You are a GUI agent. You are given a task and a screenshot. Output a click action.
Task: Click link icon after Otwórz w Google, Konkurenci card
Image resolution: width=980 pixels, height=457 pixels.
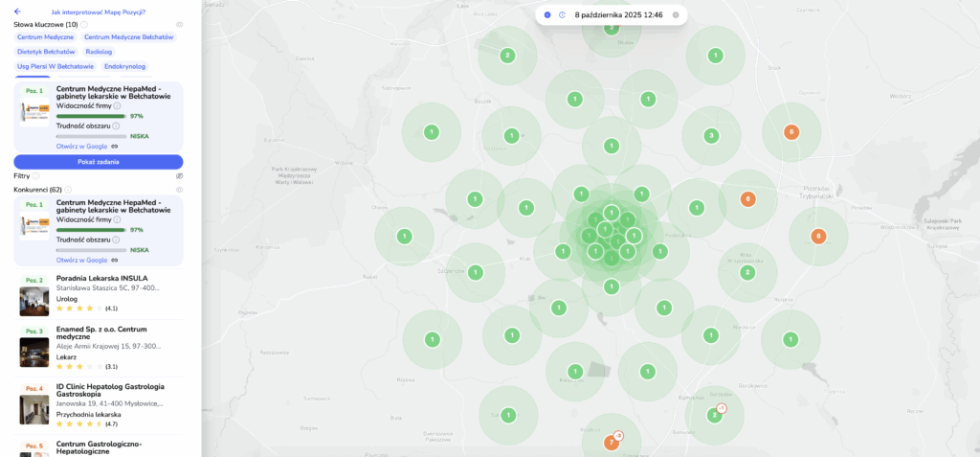tap(115, 260)
